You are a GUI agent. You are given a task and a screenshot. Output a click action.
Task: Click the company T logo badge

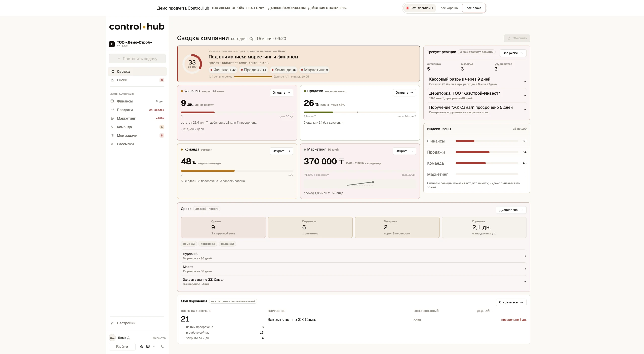[x=112, y=44]
